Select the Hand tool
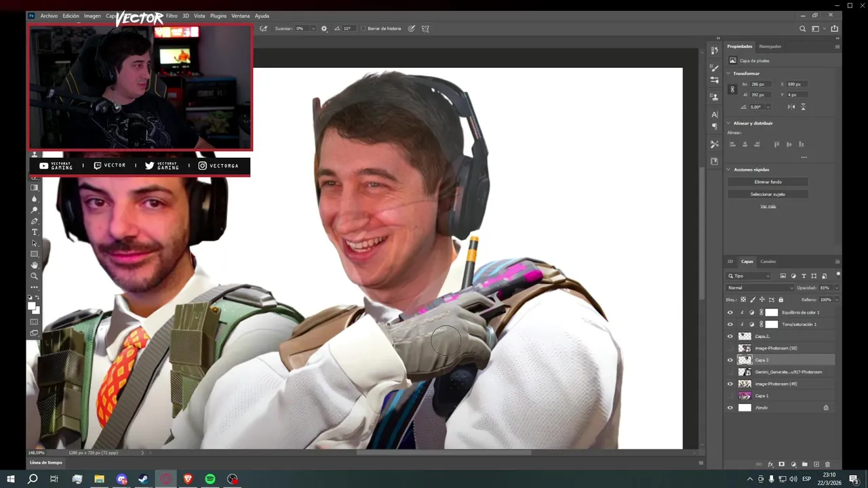868x488 pixels. pyautogui.click(x=35, y=265)
